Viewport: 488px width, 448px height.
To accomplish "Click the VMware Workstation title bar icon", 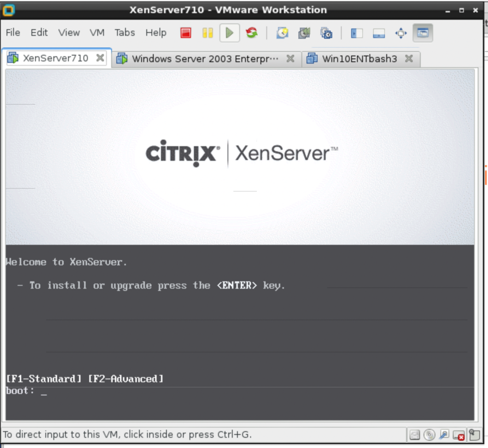I will pos(9,10).
